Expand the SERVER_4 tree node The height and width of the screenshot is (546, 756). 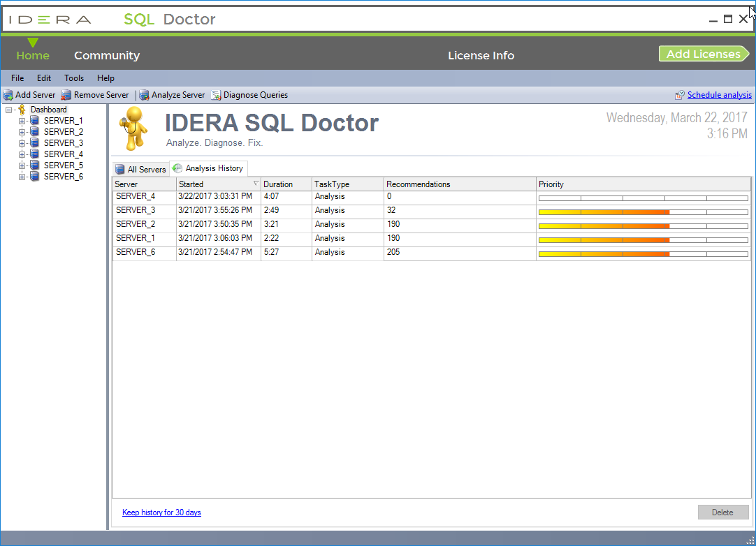(22, 154)
